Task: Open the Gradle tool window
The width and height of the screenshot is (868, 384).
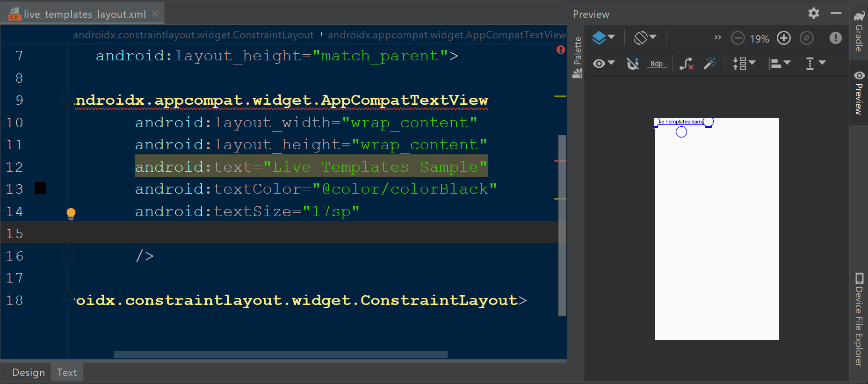Action: (x=860, y=31)
